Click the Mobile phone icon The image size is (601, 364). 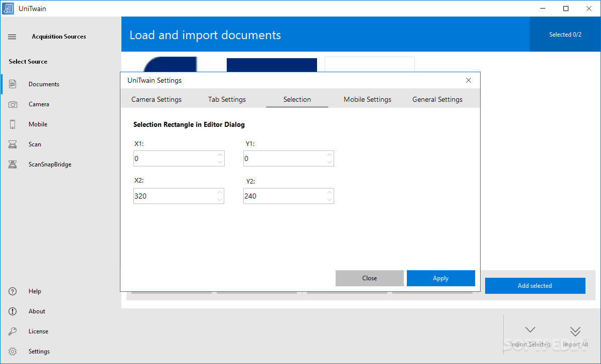click(x=13, y=124)
